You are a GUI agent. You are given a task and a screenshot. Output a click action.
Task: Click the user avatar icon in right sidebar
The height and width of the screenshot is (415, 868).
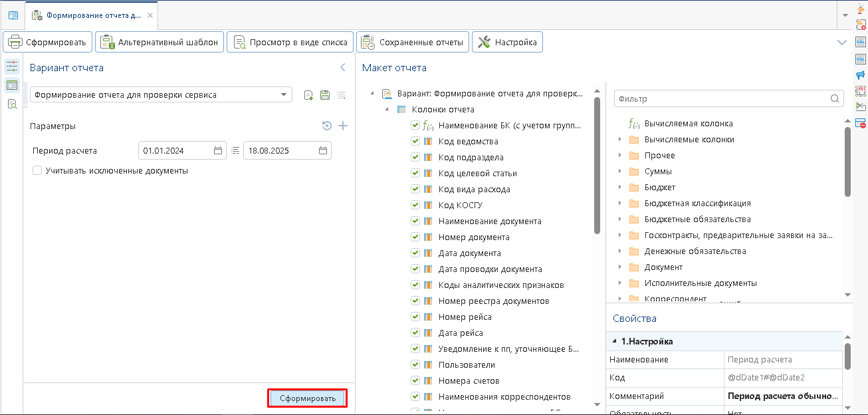click(861, 9)
